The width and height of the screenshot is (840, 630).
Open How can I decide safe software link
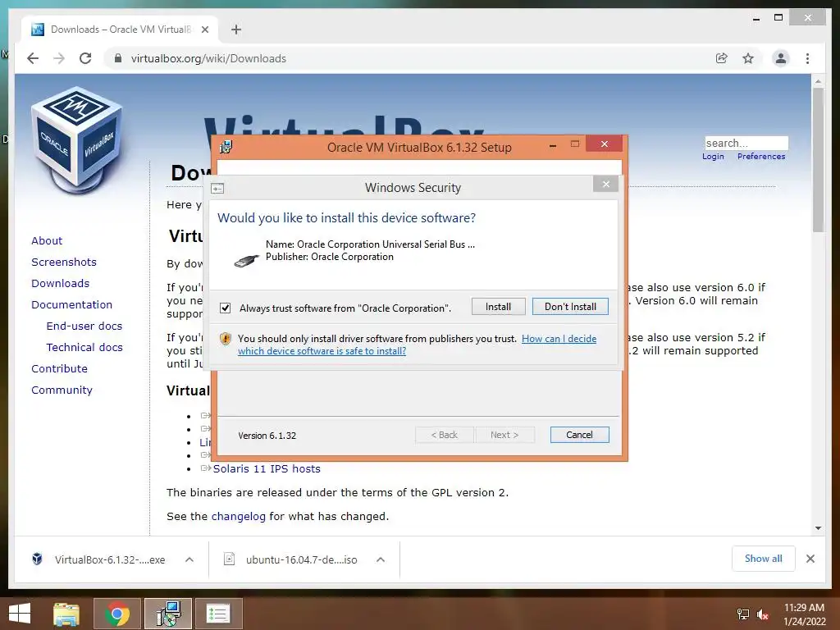click(417, 345)
